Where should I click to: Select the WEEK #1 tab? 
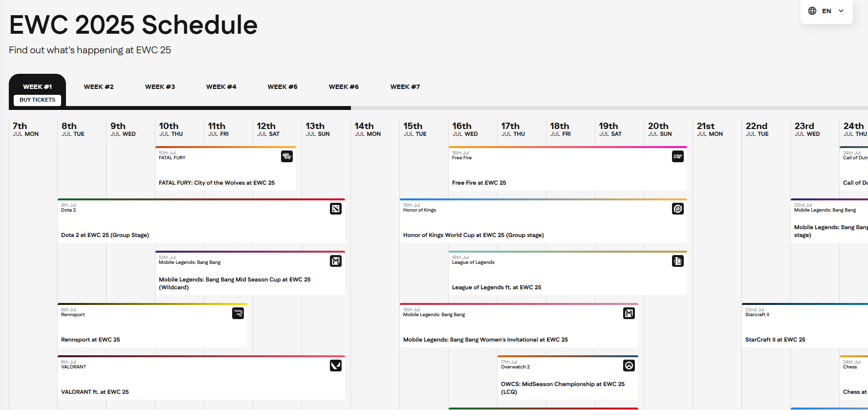(38, 86)
